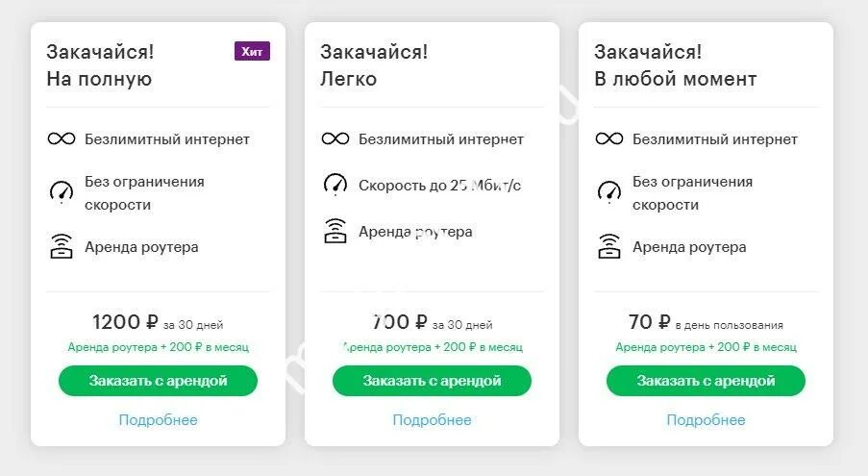Select the Закачайся! В любой момент title
Viewport: 868px width, 476px height.
click(x=676, y=65)
